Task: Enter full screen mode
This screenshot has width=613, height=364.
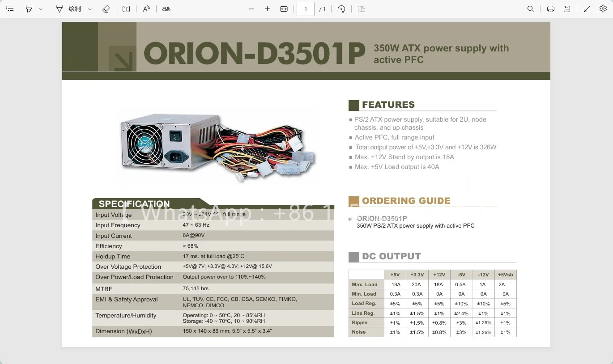Action: (x=587, y=9)
